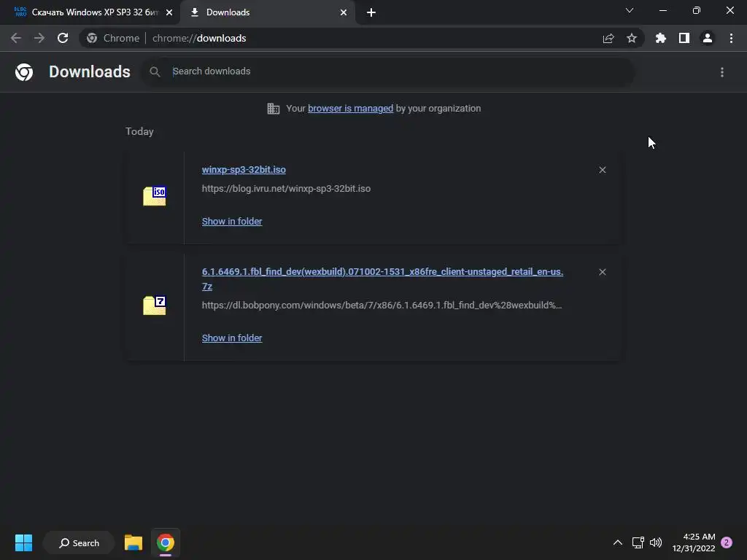Open the Downloads page more actions menu

coord(722,72)
